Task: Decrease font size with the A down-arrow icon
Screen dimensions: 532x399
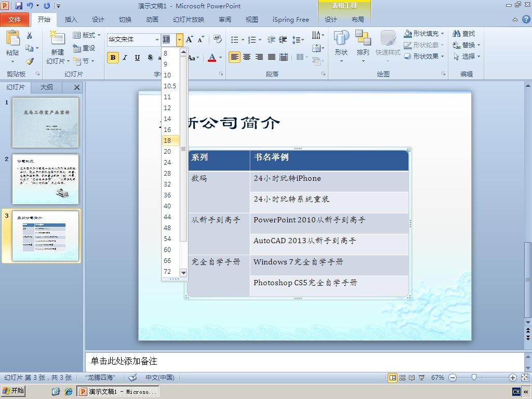Action: click(x=201, y=39)
